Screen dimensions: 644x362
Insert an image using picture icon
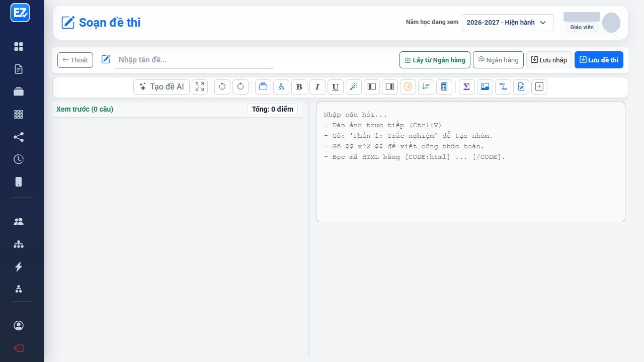(x=485, y=86)
